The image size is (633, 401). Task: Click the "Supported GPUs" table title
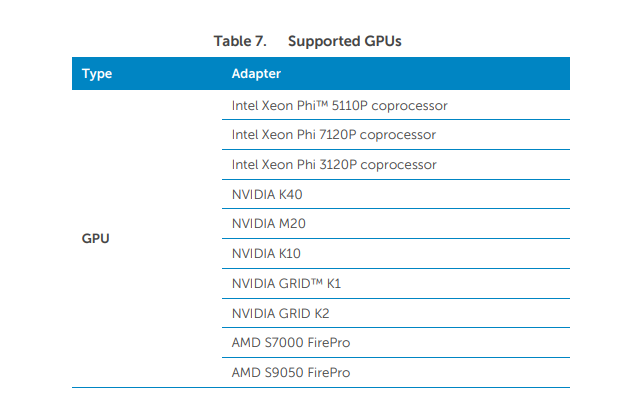pos(345,41)
